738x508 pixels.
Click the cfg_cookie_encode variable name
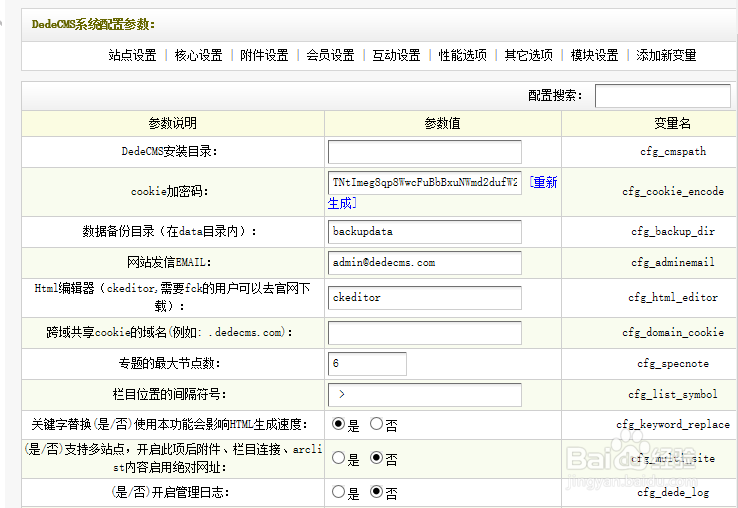(673, 191)
